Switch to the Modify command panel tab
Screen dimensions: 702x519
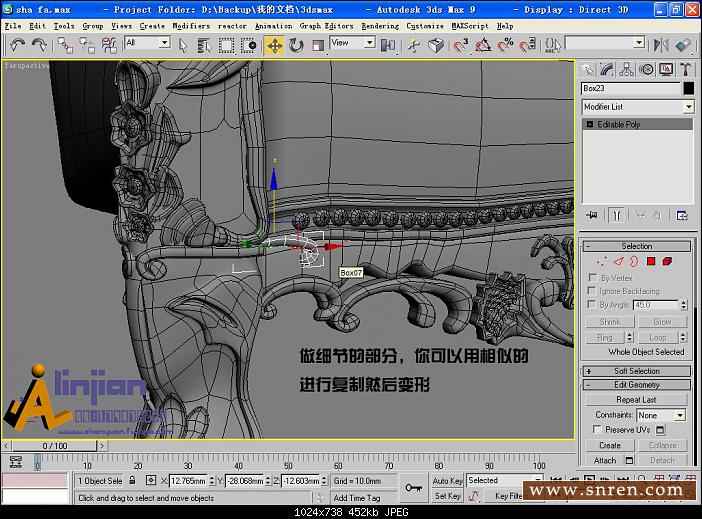[607, 69]
